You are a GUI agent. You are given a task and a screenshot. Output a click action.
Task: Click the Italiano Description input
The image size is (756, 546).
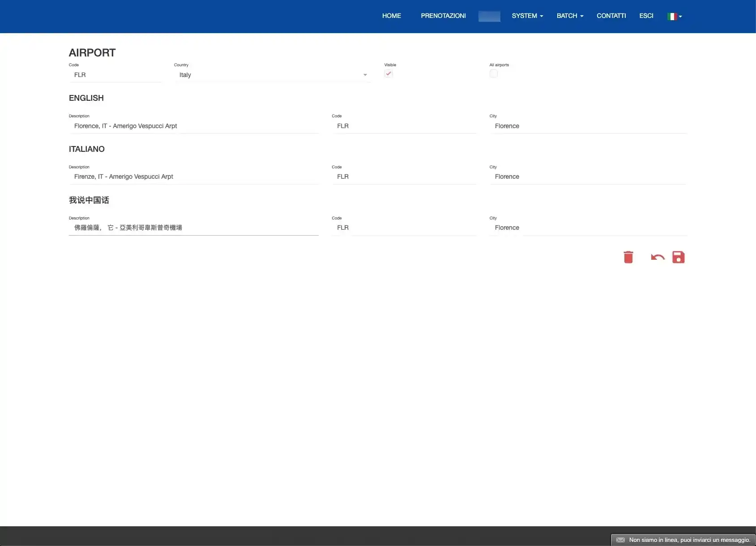193,176
